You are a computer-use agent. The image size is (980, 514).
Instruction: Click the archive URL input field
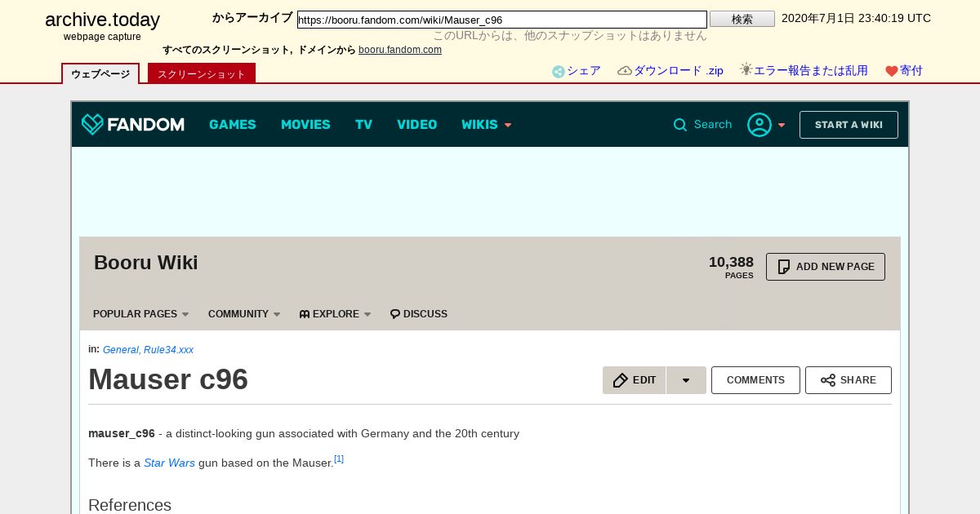(x=502, y=20)
